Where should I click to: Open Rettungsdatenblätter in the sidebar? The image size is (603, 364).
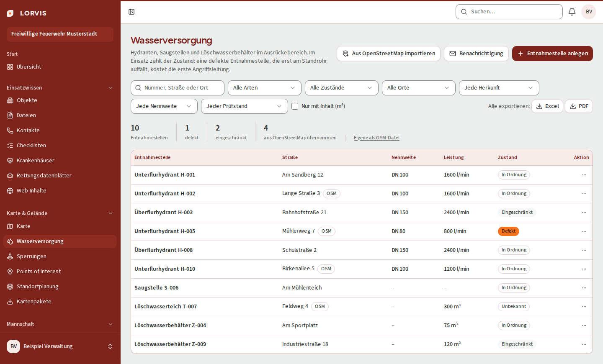(x=60, y=176)
